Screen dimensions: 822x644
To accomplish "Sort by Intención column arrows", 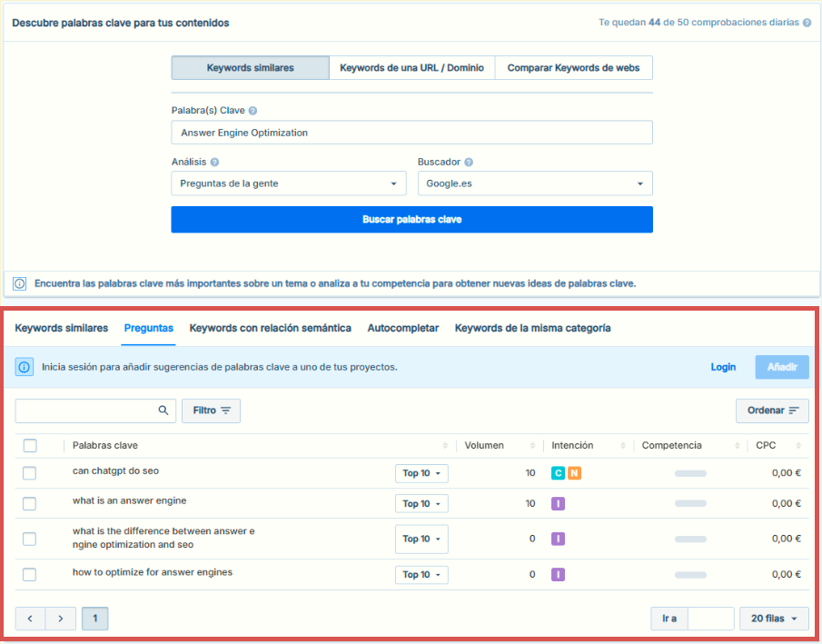I will [623, 445].
